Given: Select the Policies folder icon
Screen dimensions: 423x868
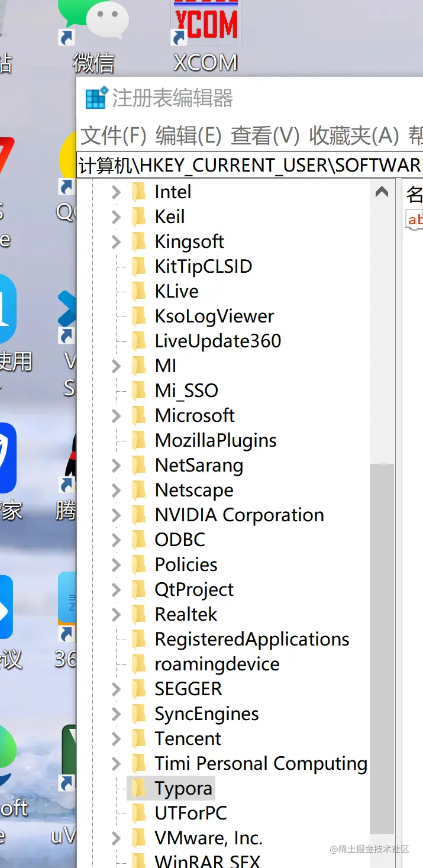Looking at the screenshot, I should [x=138, y=564].
